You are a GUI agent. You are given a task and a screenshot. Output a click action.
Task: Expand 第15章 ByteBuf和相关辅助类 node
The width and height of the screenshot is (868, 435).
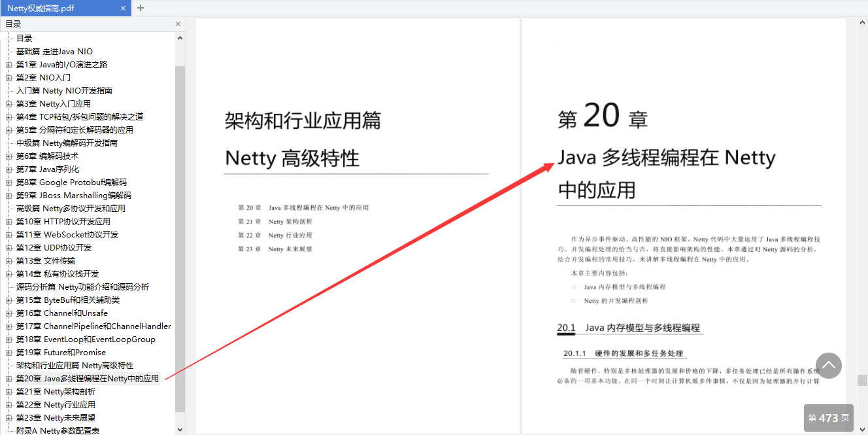coord(9,300)
